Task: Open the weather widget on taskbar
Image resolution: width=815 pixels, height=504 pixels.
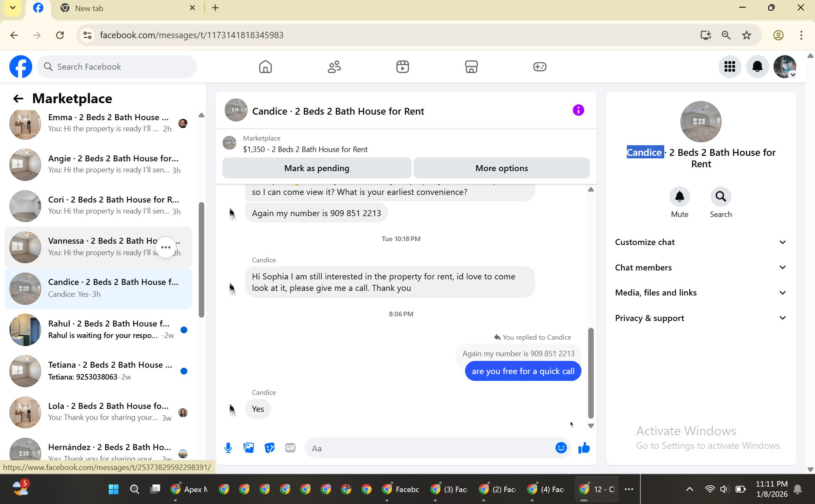Action: click(x=20, y=488)
